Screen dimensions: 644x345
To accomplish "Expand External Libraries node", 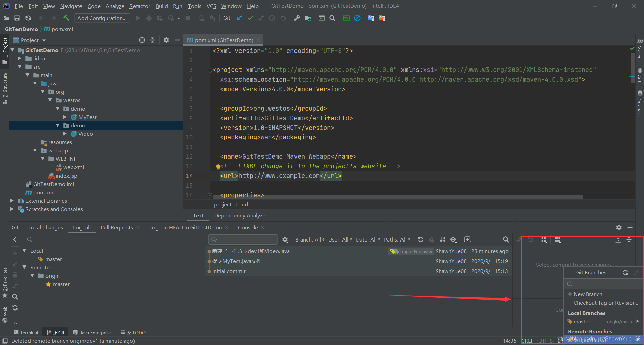I will [12, 201].
